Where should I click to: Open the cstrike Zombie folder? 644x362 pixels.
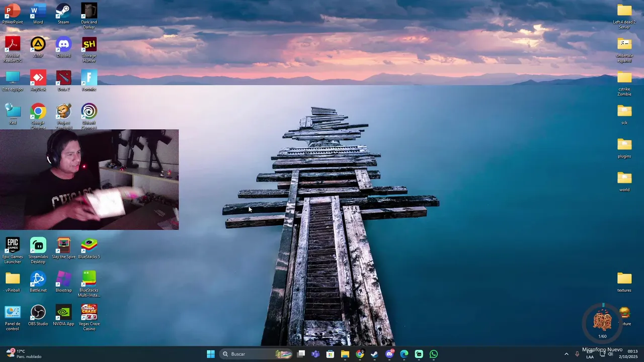[624, 83]
